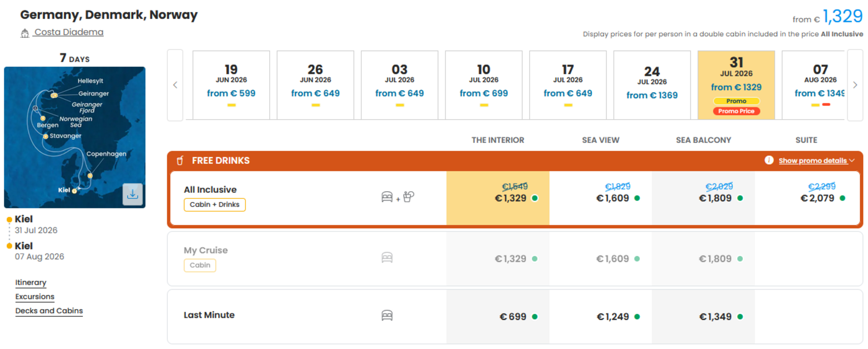
Task: Click SUITE column header
Action: coord(806,140)
